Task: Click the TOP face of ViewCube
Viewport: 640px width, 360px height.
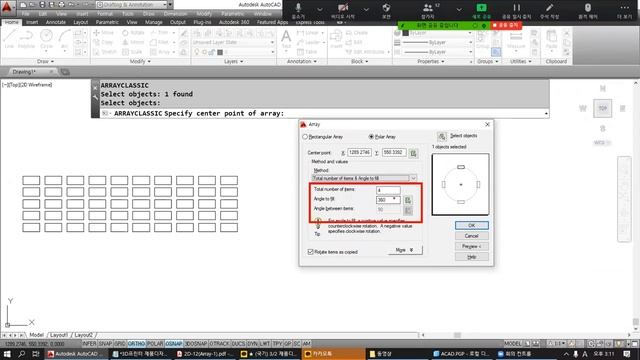Action: click(x=602, y=109)
